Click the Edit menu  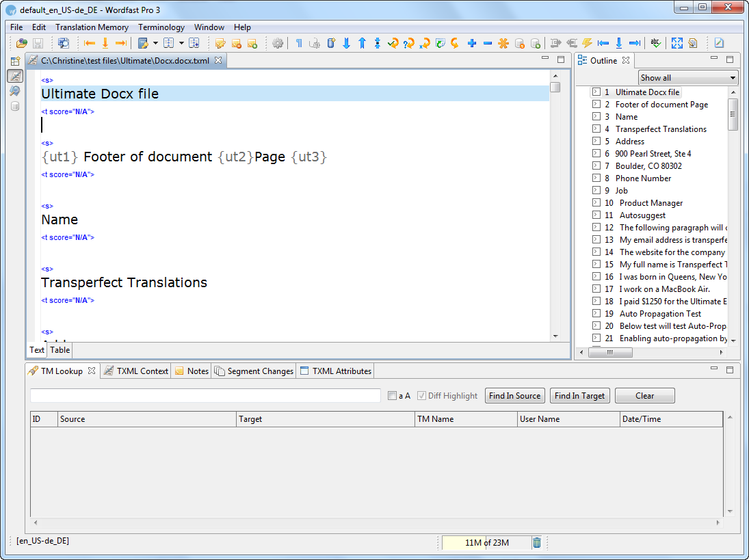[39, 27]
